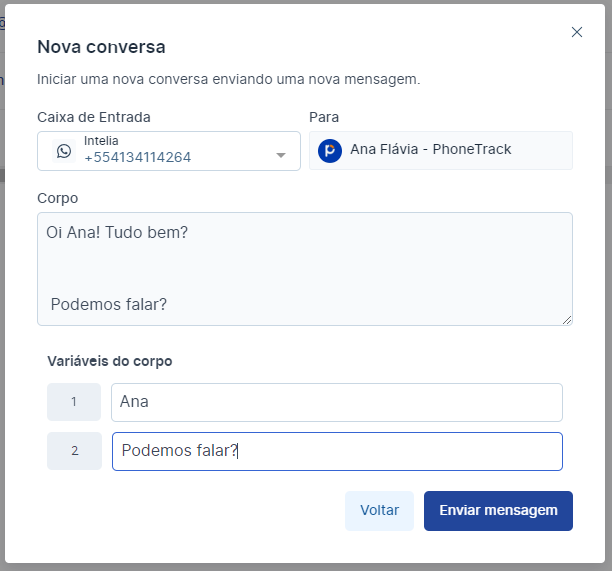Click the Caixa de Entrada label
612x571 pixels.
(x=94, y=117)
